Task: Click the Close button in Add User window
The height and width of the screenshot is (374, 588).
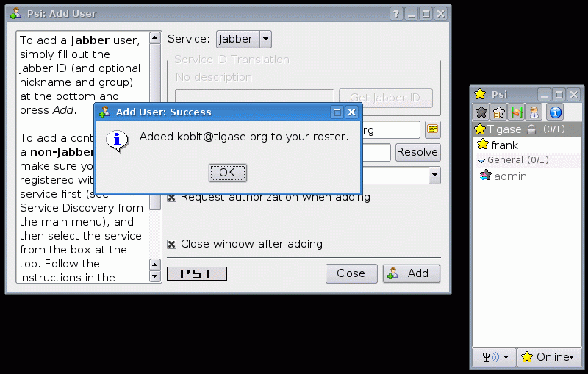Action: coord(351,273)
